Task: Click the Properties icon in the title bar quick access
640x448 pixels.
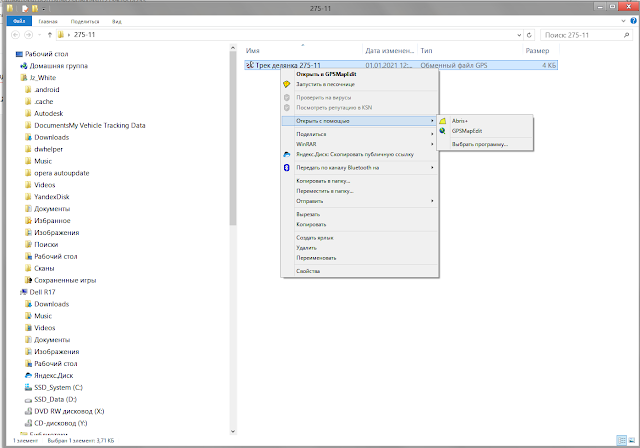Action: [25, 8]
